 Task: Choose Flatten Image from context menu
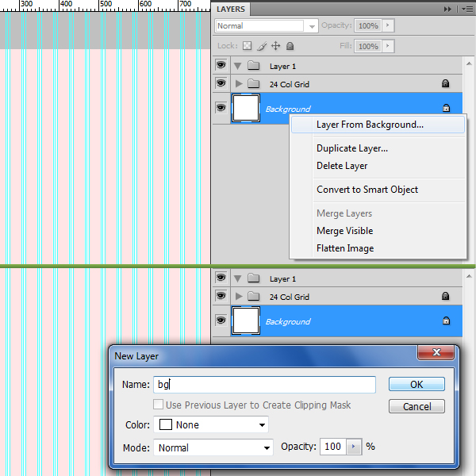click(x=345, y=248)
